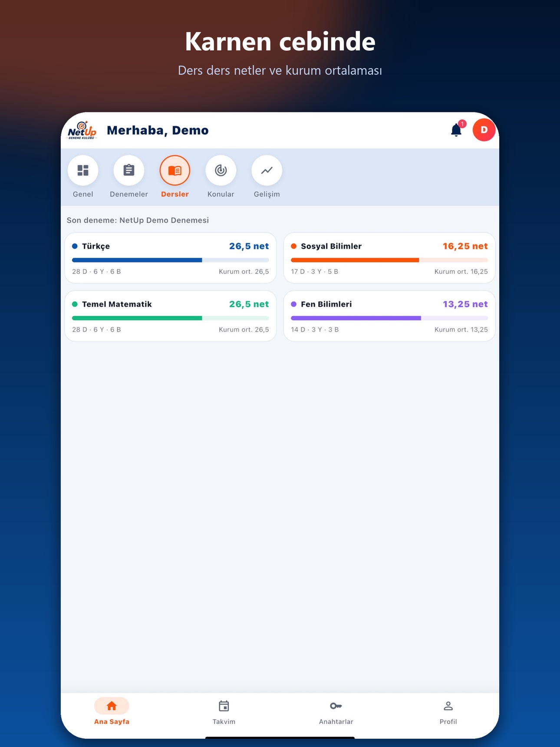Open the Denemeler clipboard icon
The height and width of the screenshot is (747, 560).
[x=129, y=170]
